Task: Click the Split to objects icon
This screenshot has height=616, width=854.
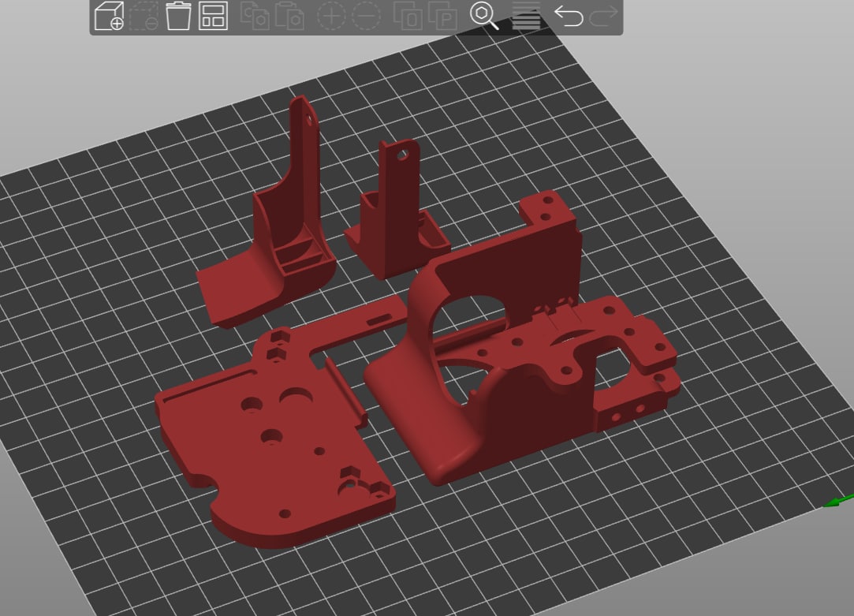Action: (x=408, y=16)
